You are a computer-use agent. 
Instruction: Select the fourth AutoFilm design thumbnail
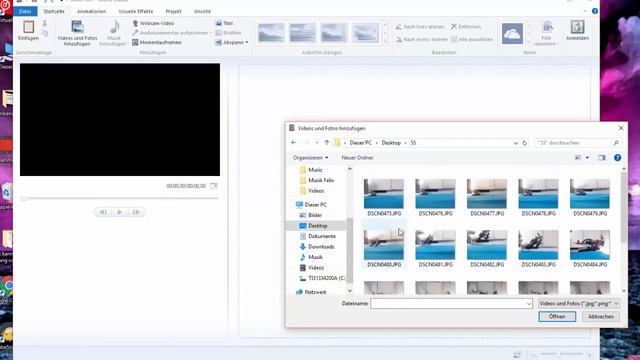[x=365, y=33]
